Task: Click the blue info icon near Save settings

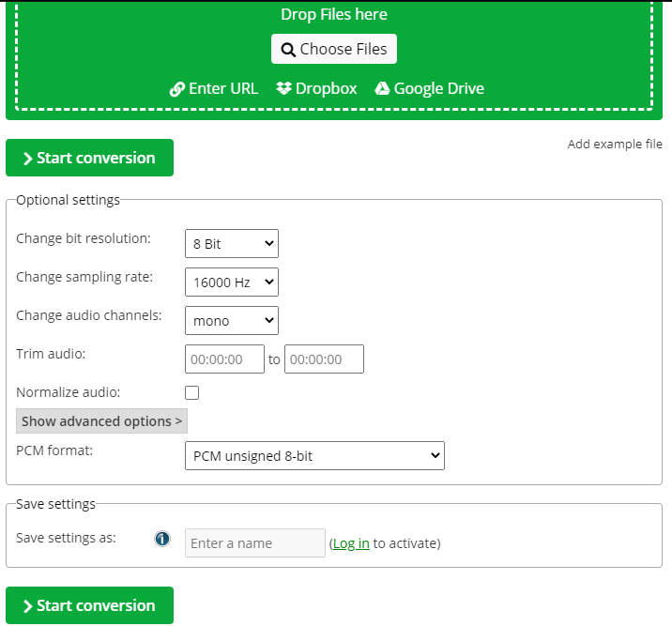Action: pos(162,539)
